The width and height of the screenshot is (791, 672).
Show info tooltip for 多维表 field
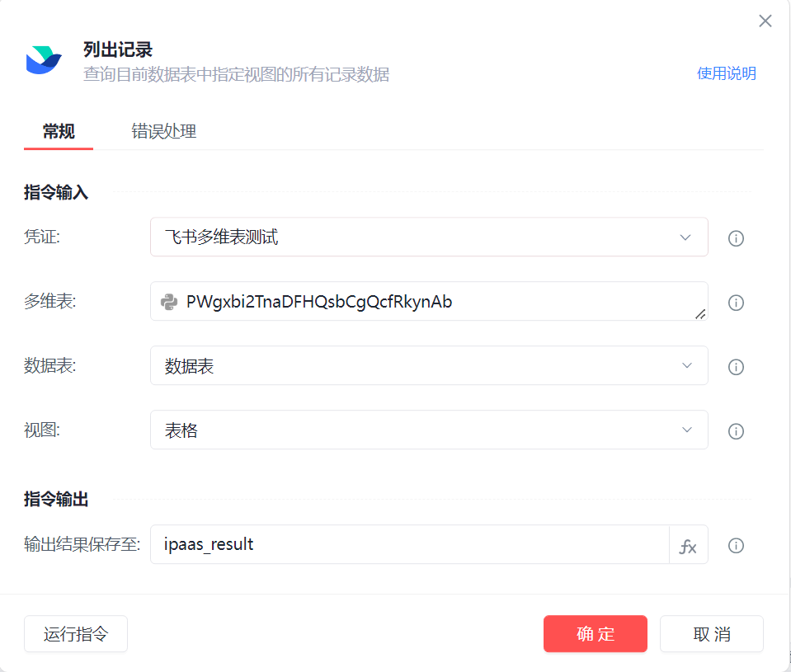tap(736, 303)
